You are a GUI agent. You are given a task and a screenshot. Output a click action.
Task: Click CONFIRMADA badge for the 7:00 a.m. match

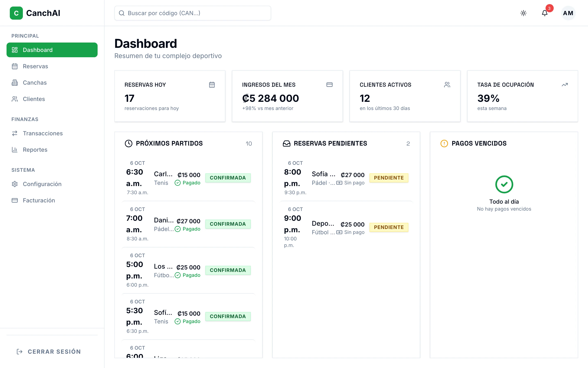[228, 224]
